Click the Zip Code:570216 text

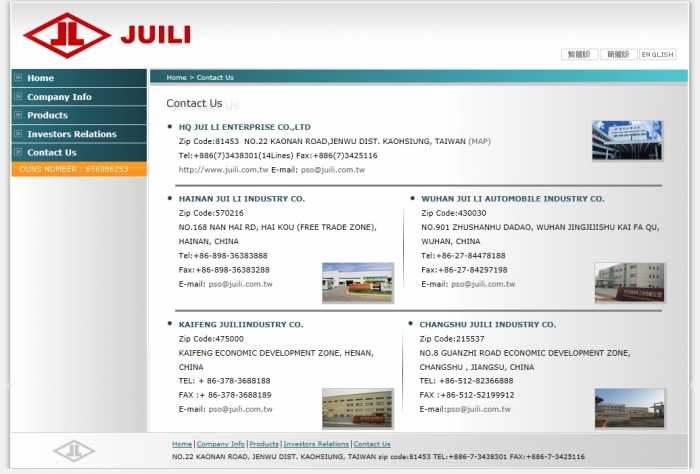pyautogui.click(x=211, y=213)
